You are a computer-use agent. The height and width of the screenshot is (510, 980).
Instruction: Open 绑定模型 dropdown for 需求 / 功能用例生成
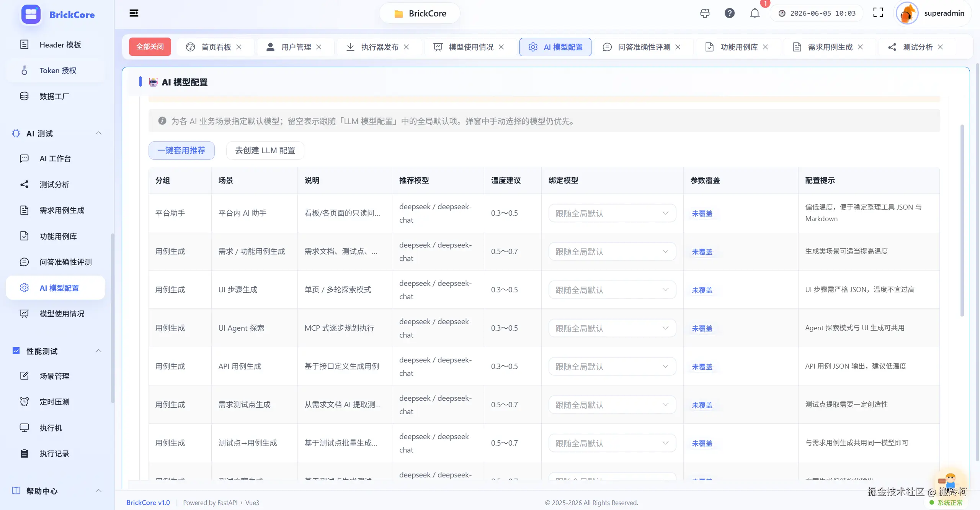coord(612,251)
